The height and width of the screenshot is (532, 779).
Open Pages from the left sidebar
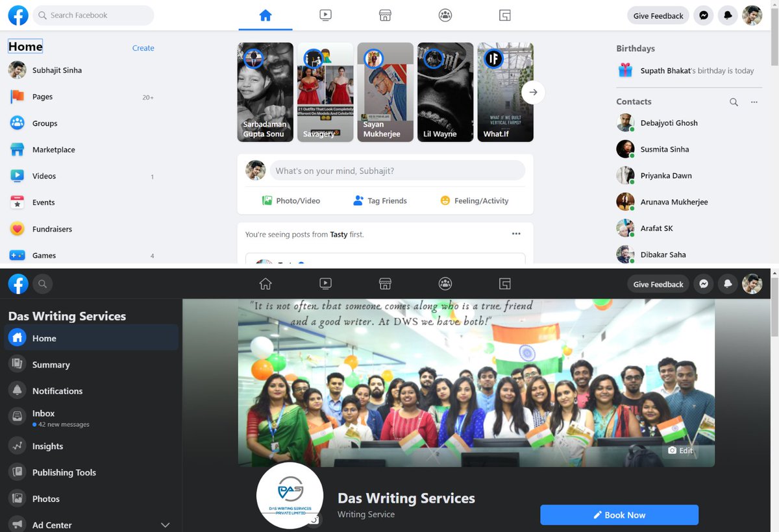(81, 97)
